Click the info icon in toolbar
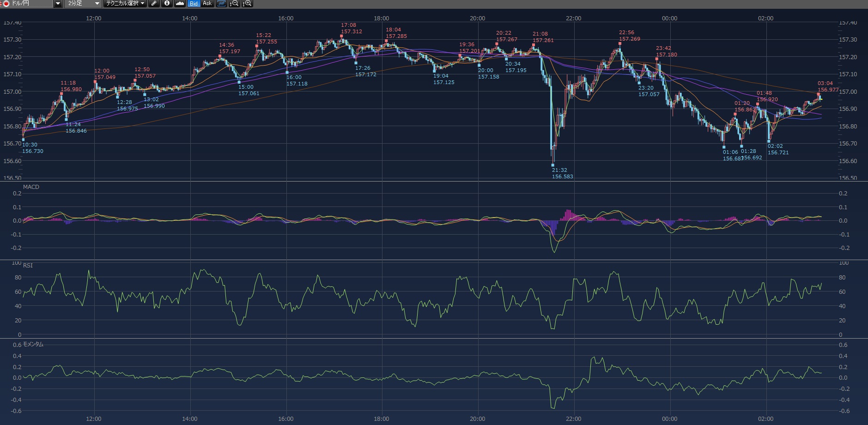Image resolution: width=868 pixels, height=425 pixels. point(167,4)
